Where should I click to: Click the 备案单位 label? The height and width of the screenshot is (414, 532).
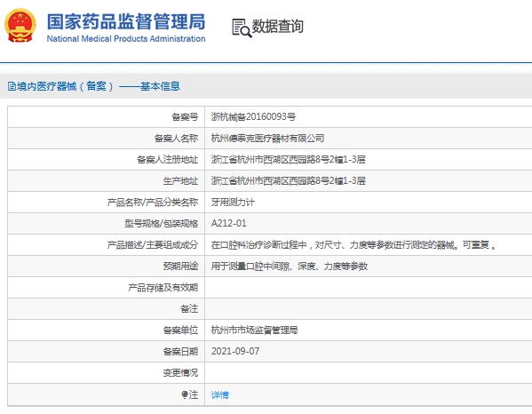click(180, 330)
